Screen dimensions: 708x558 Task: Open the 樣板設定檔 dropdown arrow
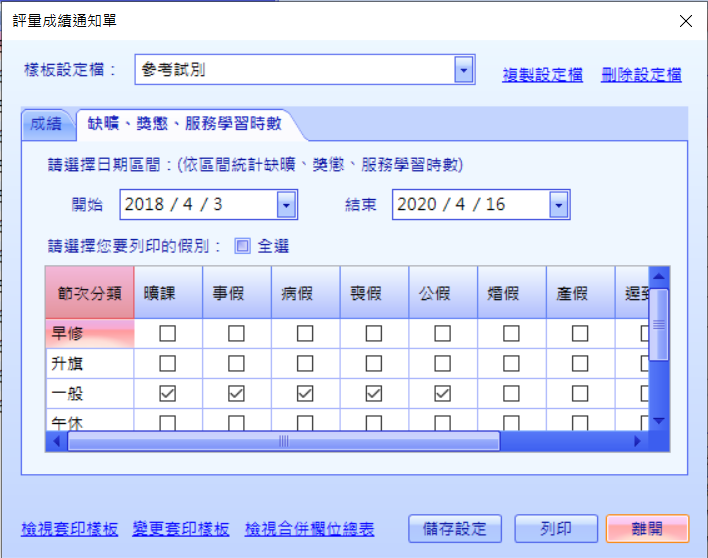464,70
